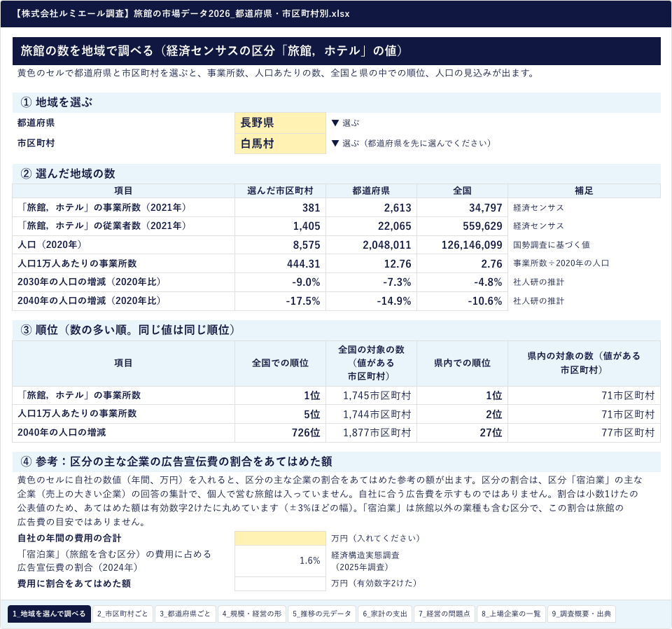
Task: Select the 事業所数 cell showing 381
Action: coord(280,207)
